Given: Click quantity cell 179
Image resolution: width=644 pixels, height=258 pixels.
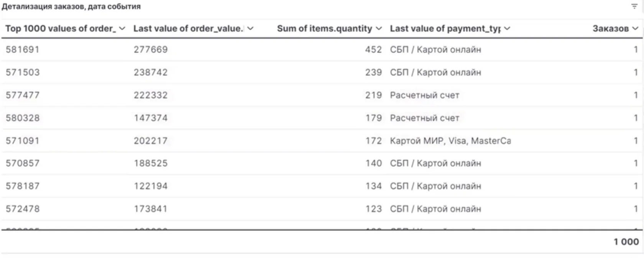Looking at the screenshot, I should coord(373,118).
